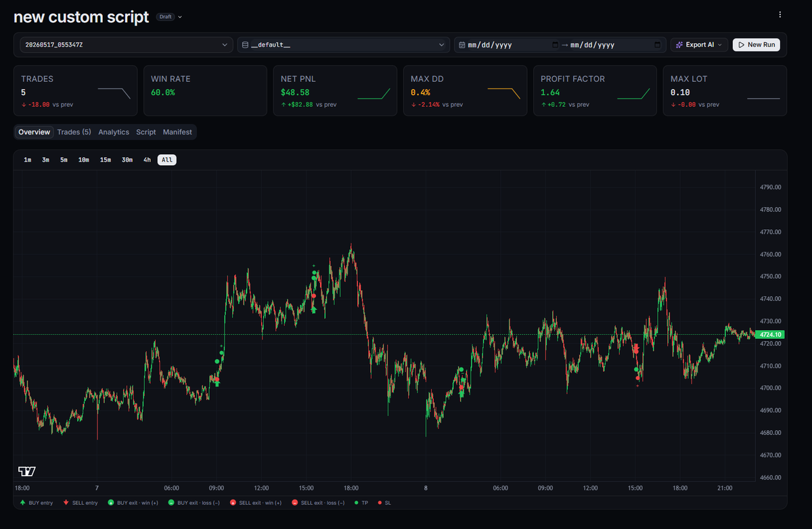Open the Manifest tab
Image resolution: width=812 pixels, height=529 pixels.
(x=177, y=132)
